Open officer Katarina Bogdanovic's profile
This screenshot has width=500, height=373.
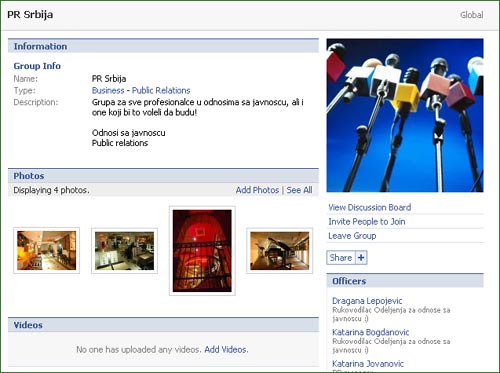tap(371, 332)
